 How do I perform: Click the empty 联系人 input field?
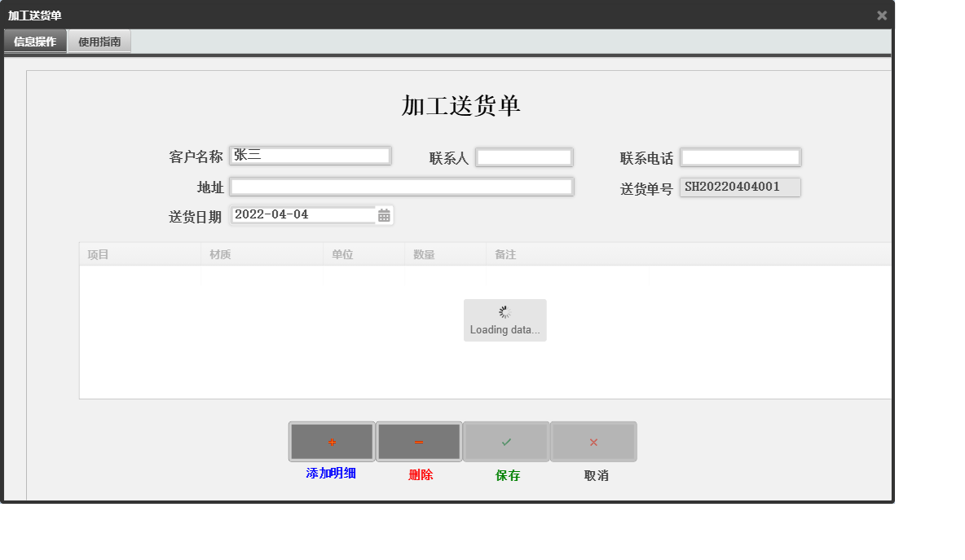pos(524,157)
